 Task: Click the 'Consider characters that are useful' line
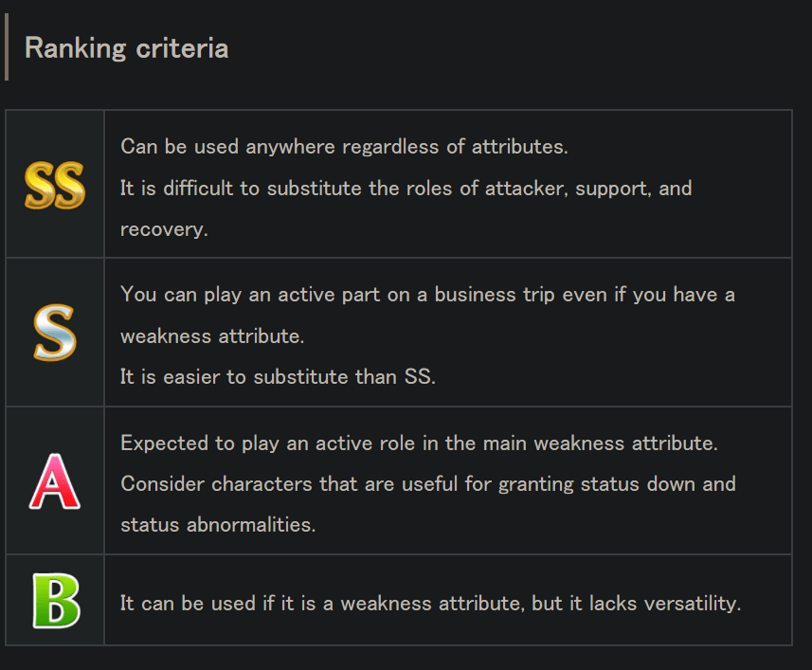427,483
